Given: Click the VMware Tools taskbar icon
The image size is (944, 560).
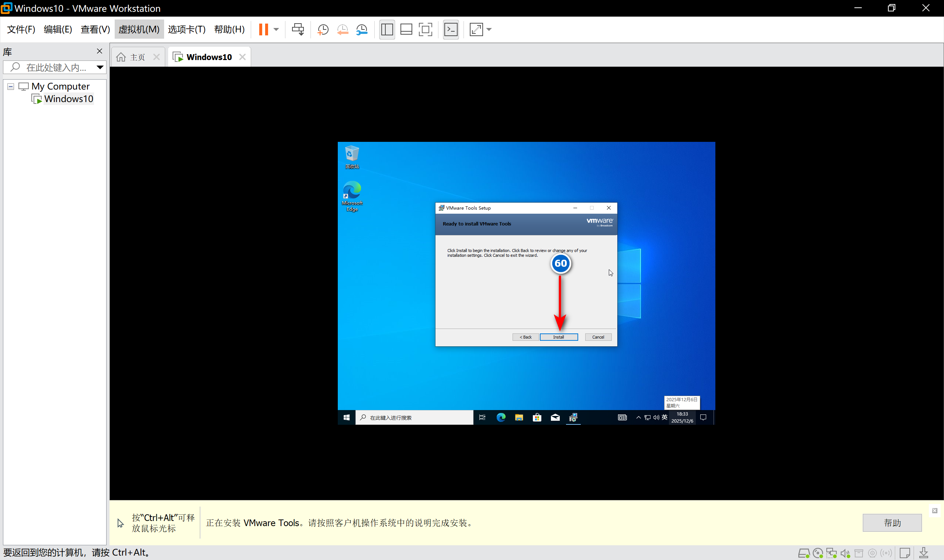Looking at the screenshot, I should [573, 417].
